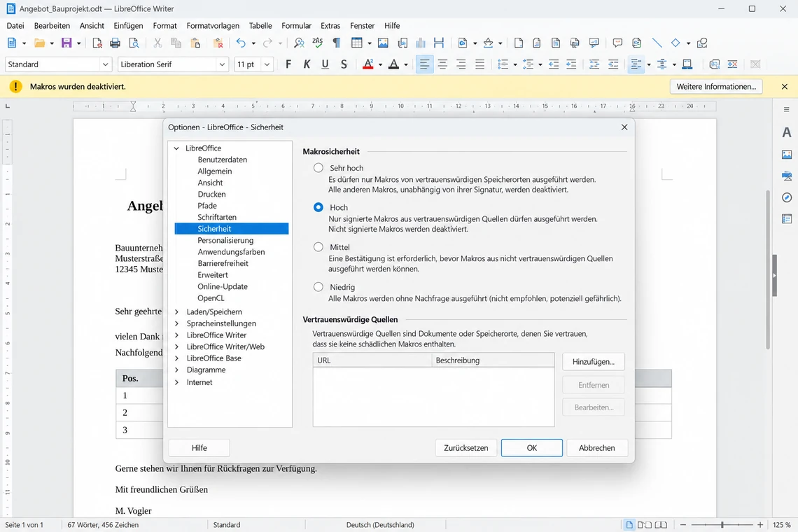This screenshot has width=798, height=532.
Task: Click the zoom slider in status bar
Action: (722, 525)
